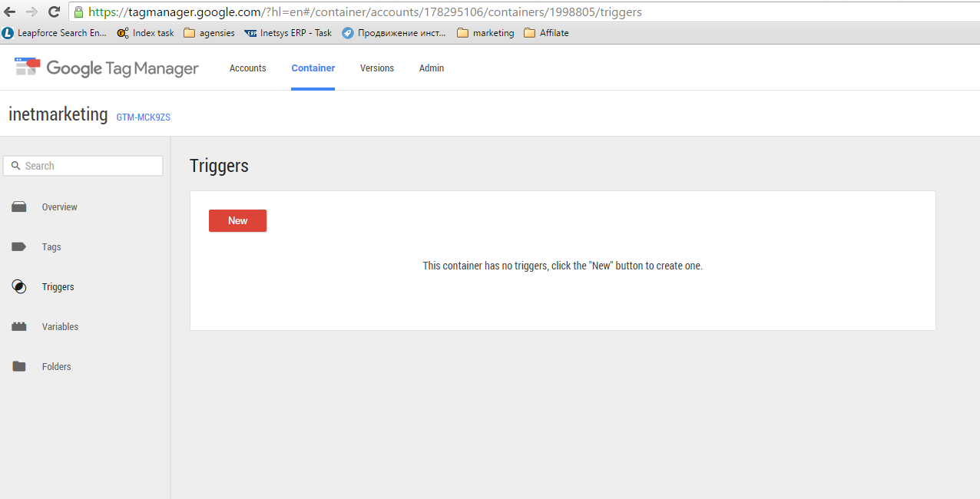Click the search magnifier icon

pyautogui.click(x=15, y=166)
